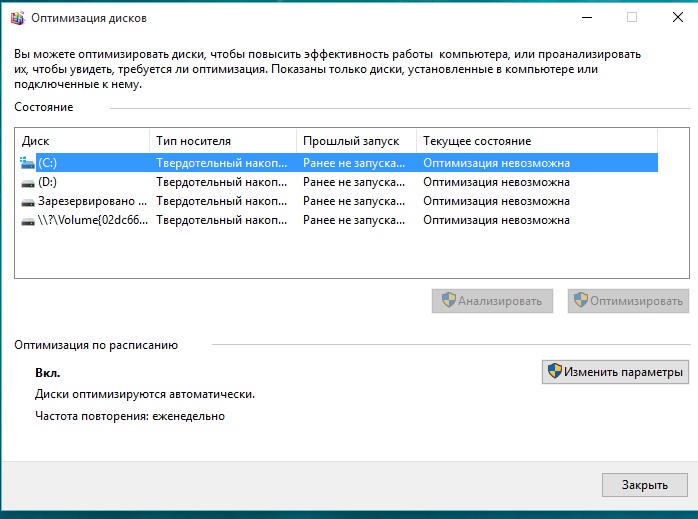
Task: Click the Зарезервировано drive icon
Action: coord(27,201)
